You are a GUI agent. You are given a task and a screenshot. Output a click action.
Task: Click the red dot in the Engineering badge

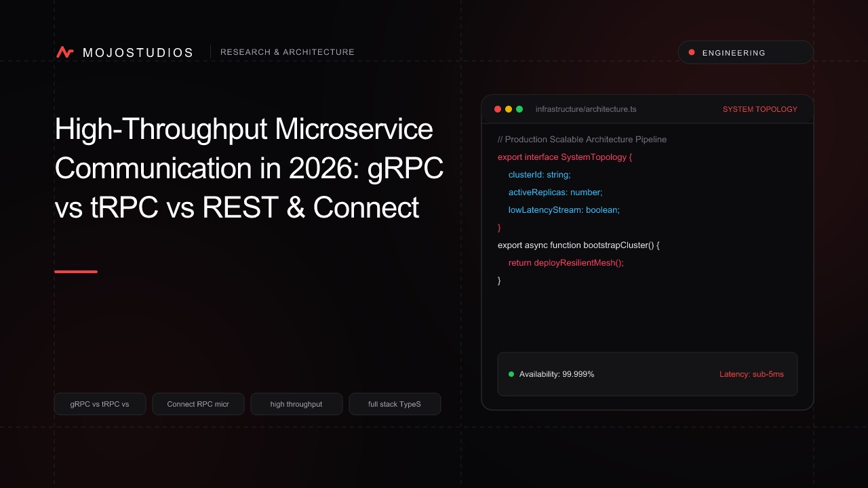pos(692,52)
